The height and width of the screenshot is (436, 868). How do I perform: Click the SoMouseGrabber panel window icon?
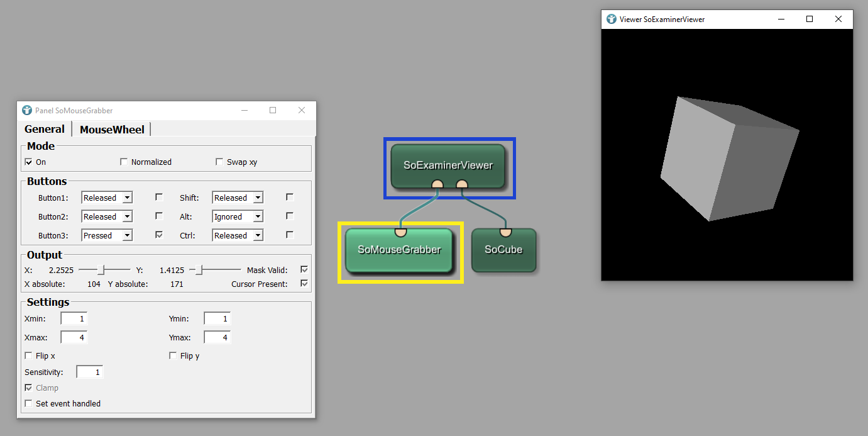(x=27, y=110)
